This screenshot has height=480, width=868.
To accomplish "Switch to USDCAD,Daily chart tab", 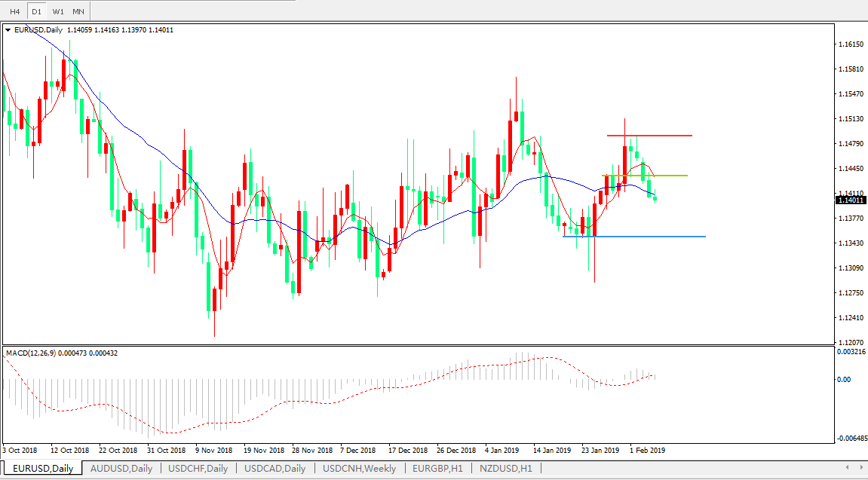I will (x=275, y=469).
